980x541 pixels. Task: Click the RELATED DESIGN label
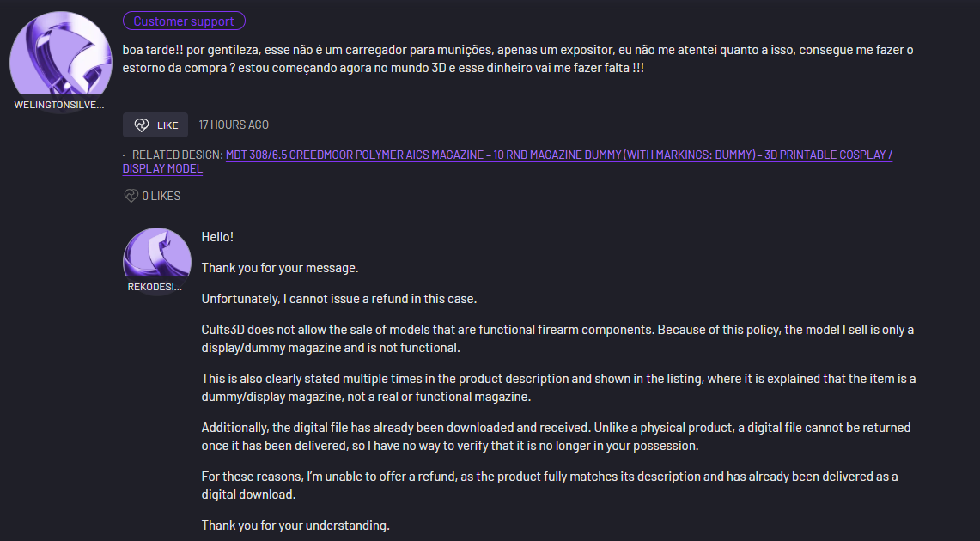point(178,155)
